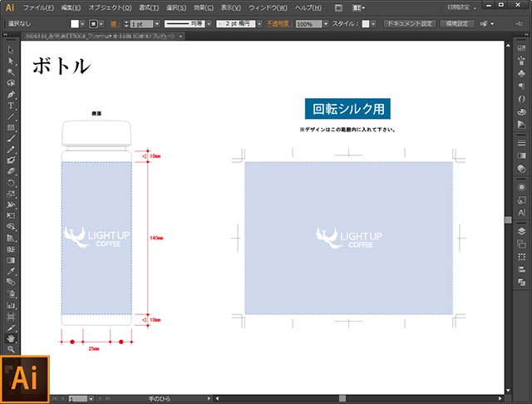This screenshot has height=404, width=532.
Task: Open the Layers panel icon
Action: pyautogui.click(x=522, y=231)
